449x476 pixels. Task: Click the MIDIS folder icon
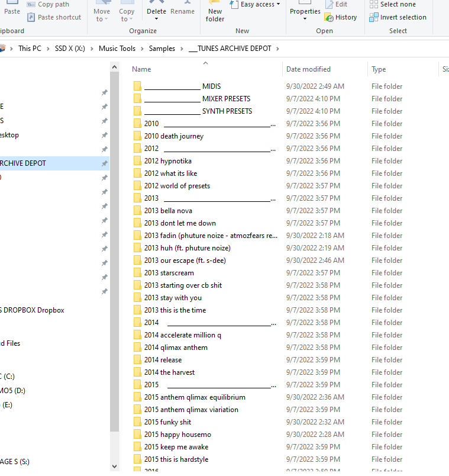[x=137, y=86]
